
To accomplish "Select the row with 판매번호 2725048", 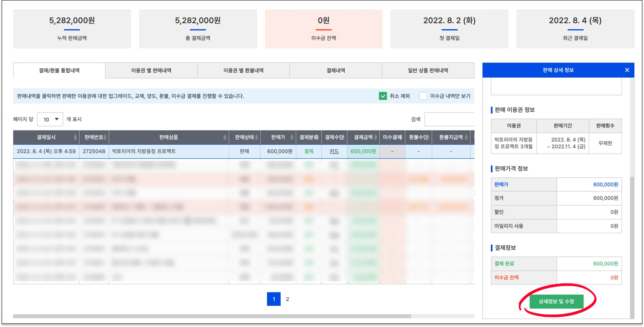I will click(x=244, y=151).
